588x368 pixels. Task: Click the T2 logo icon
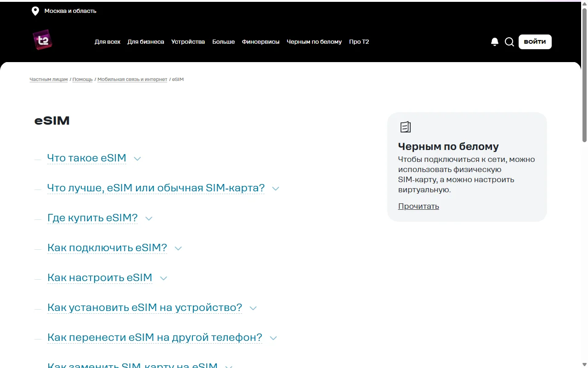[42, 40]
